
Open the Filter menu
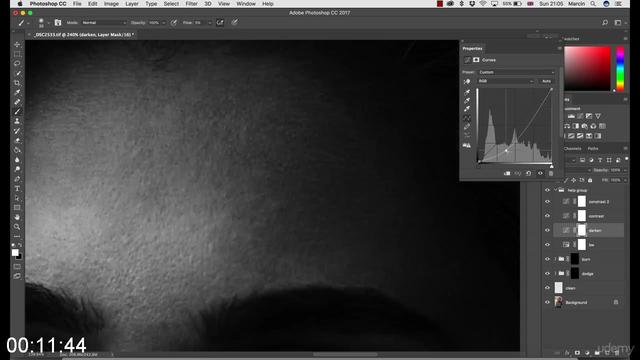(x=191, y=4)
